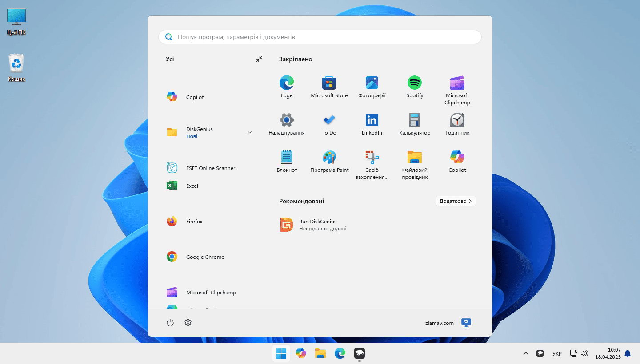Expand the DiskGenius folder chevron
This screenshot has height=364, width=640.
249,132
